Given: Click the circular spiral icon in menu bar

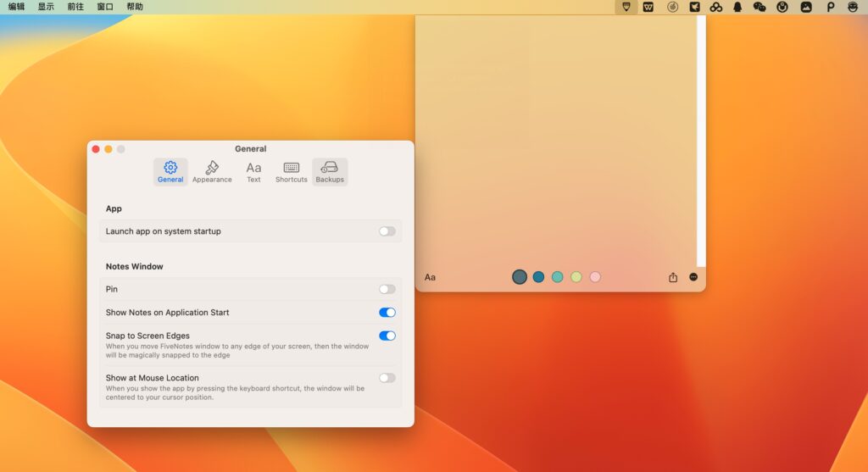Looking at the screenshot, I should click(672, 7).
